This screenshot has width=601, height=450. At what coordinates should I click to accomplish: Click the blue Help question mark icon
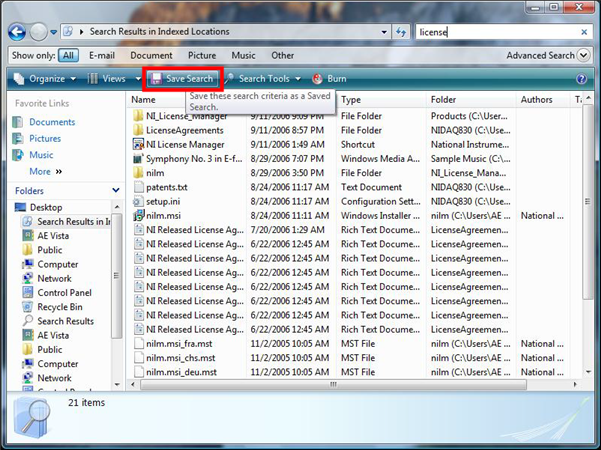coord(581,79)
